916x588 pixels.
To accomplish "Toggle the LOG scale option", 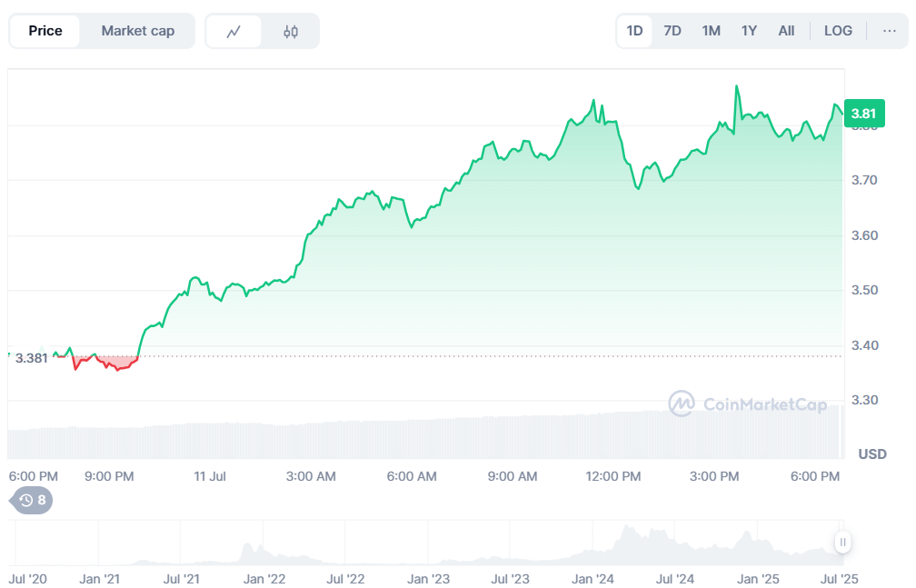I will (838, 31).
